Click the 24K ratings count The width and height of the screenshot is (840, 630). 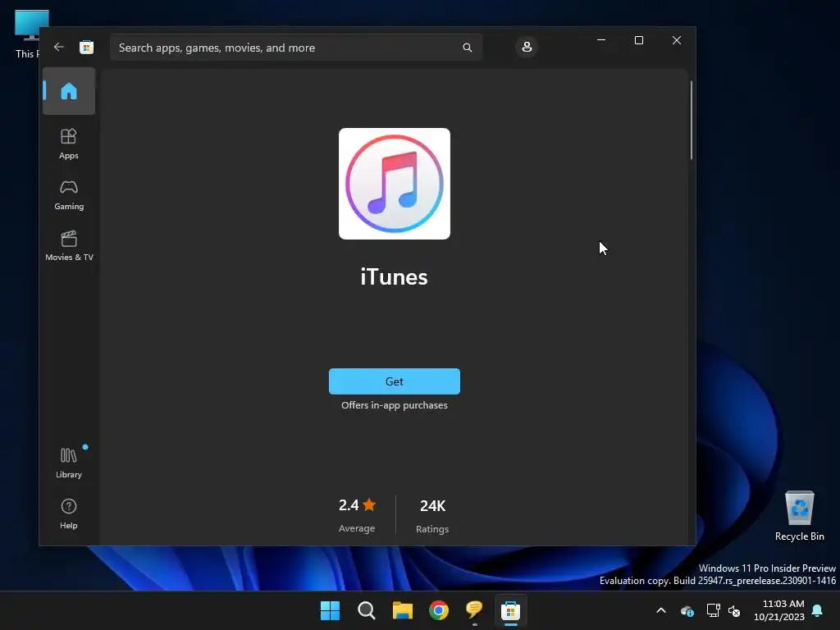[x=432, y=505]
